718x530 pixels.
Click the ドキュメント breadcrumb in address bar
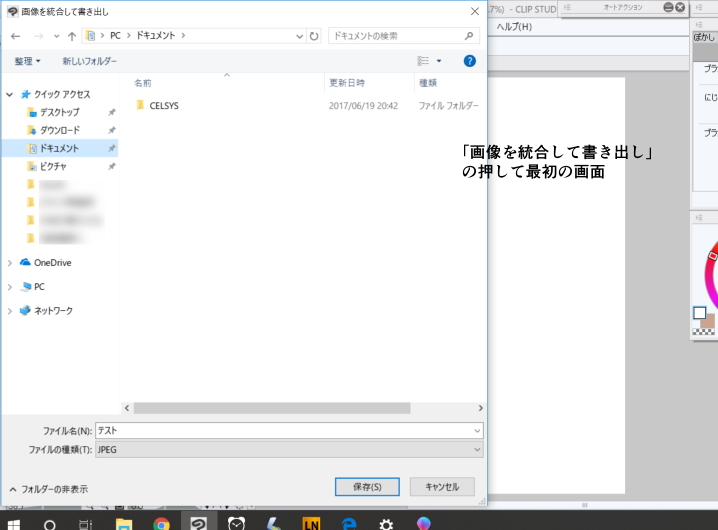coord(156,36)
